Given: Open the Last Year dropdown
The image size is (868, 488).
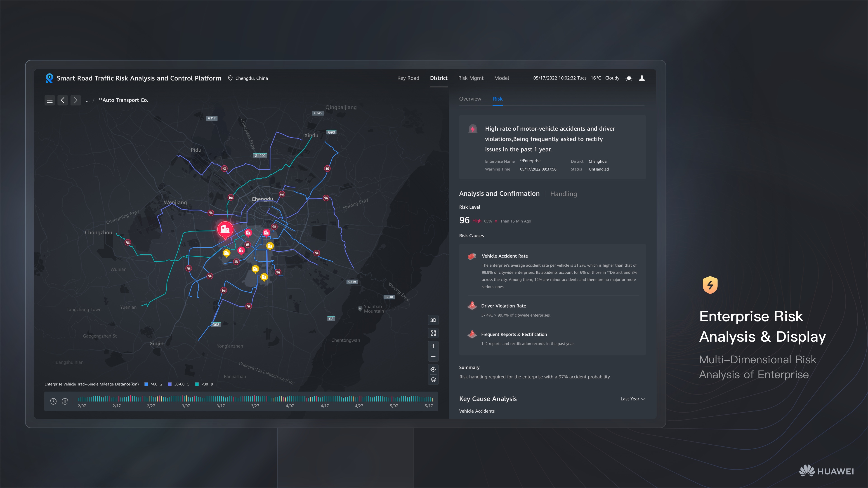Looking at the screenshot, I should click(632, 399).
